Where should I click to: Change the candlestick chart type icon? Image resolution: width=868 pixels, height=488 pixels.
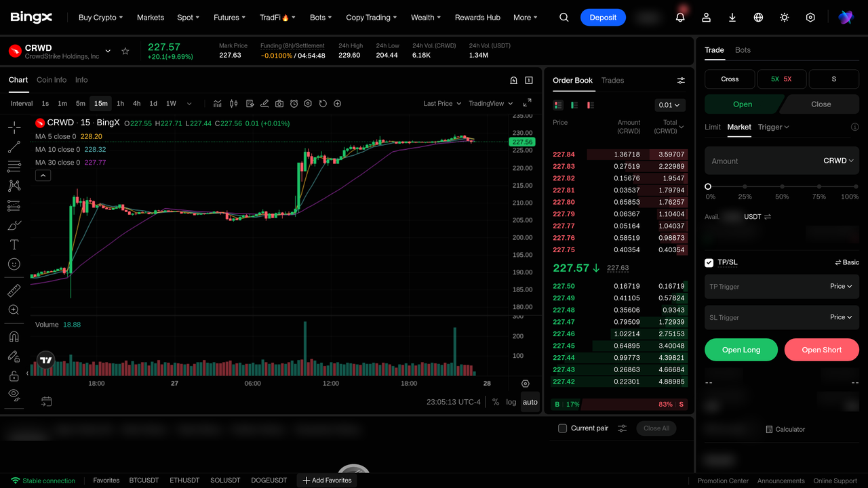pos(234,104)
